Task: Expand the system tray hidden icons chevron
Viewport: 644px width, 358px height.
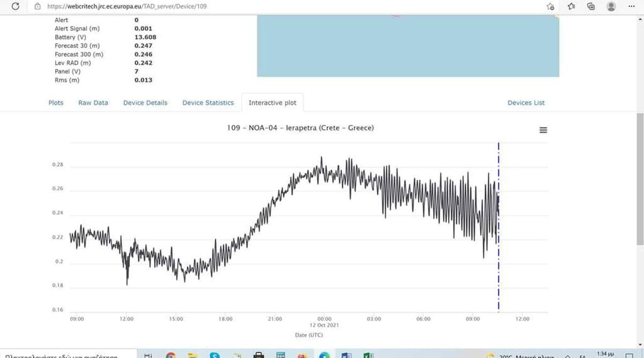Action: click(567, 355)
